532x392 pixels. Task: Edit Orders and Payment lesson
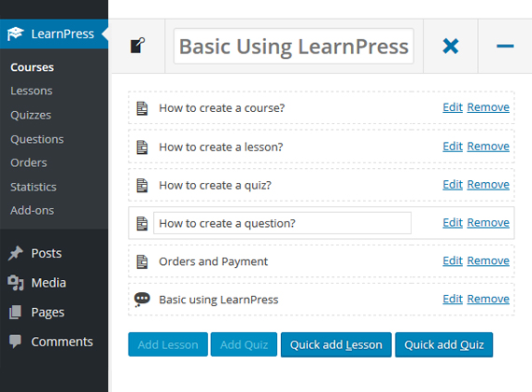point(453,260)
